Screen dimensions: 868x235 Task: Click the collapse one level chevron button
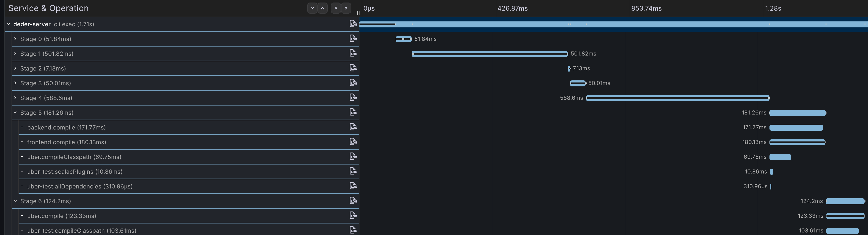(323, 8)
